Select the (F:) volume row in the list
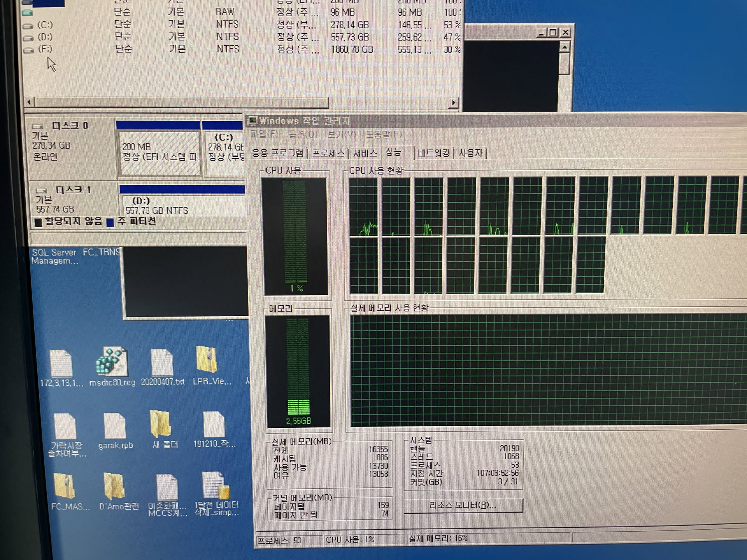The height and width of the screenshot is (560, 747). (x=45, y=49)
